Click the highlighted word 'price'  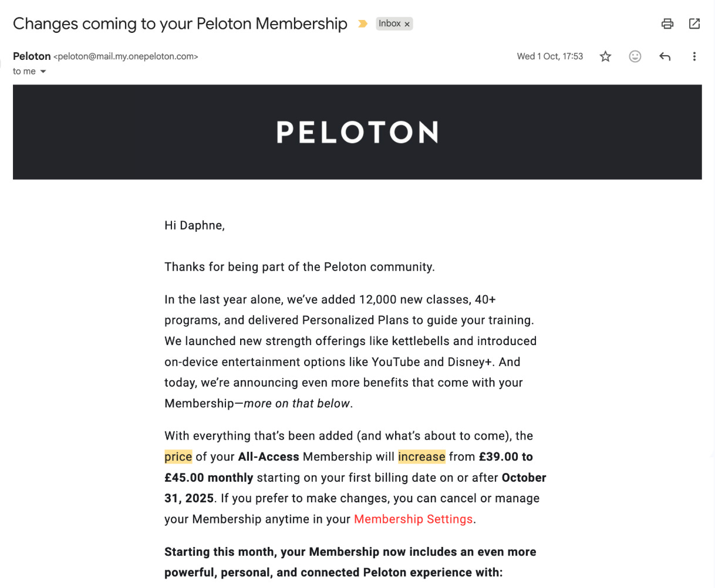[178, 457]
